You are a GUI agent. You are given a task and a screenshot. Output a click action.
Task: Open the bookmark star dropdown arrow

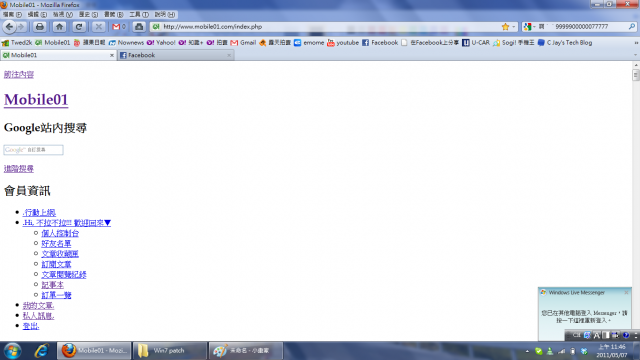[x=514, y=27]
